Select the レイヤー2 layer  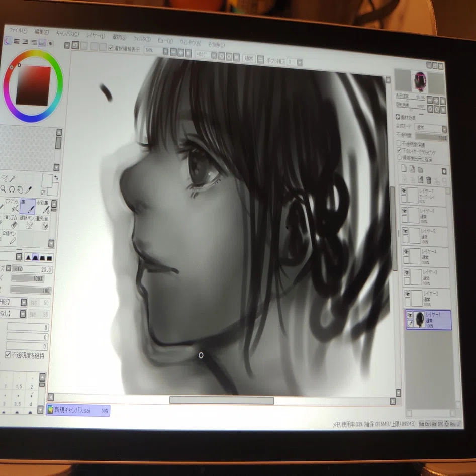pyautogui.click(x=428, y=298)
